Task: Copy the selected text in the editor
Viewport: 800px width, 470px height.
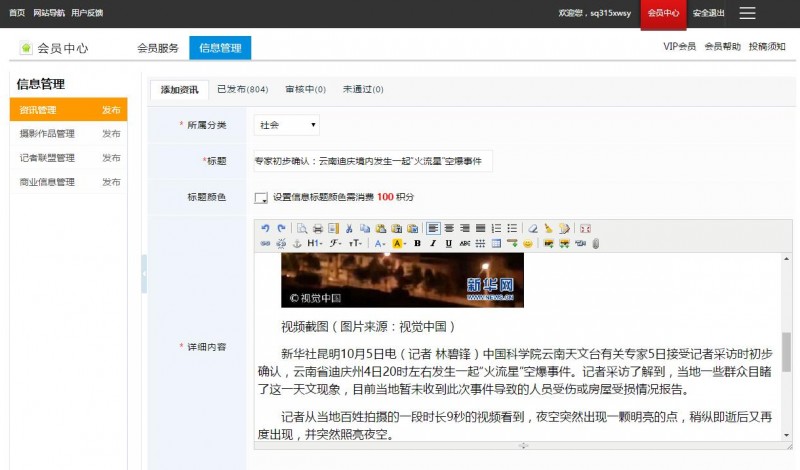Action: [365, 228]
